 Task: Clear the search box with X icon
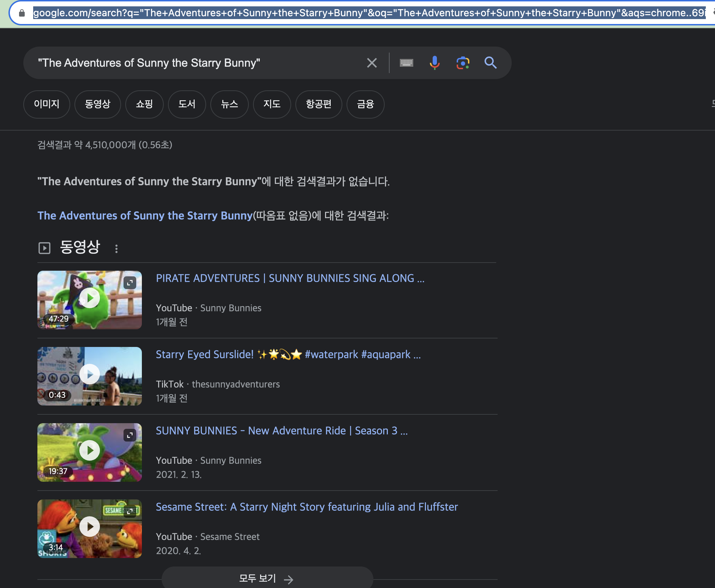pos(372,63)
